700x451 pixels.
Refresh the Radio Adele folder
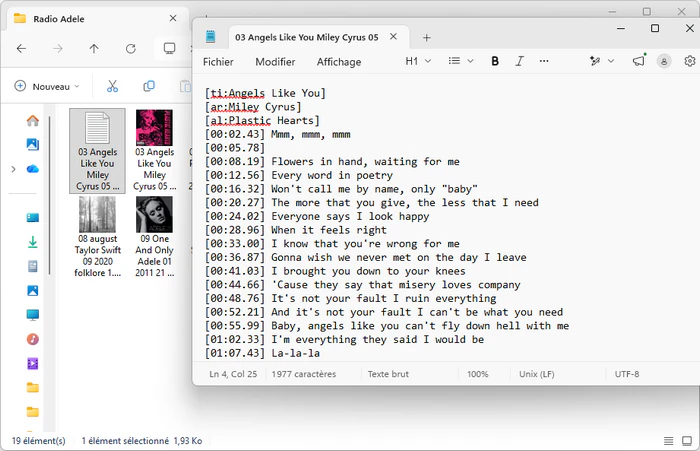(130, 49)
